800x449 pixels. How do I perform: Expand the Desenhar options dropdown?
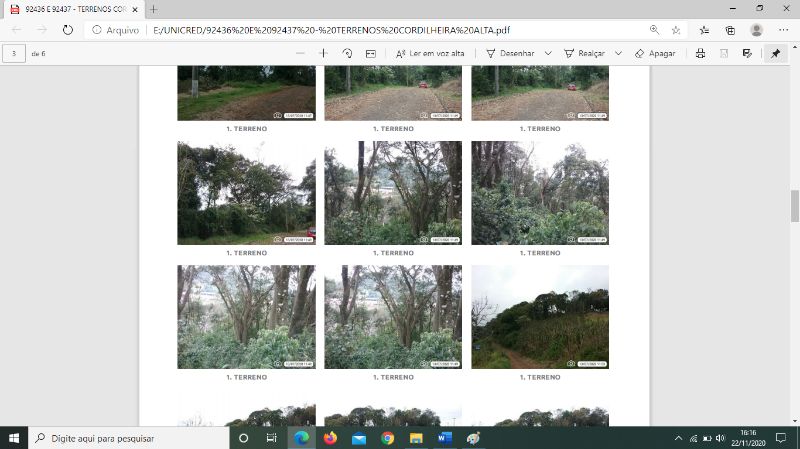pyautogui.click(x=548, y=53)
